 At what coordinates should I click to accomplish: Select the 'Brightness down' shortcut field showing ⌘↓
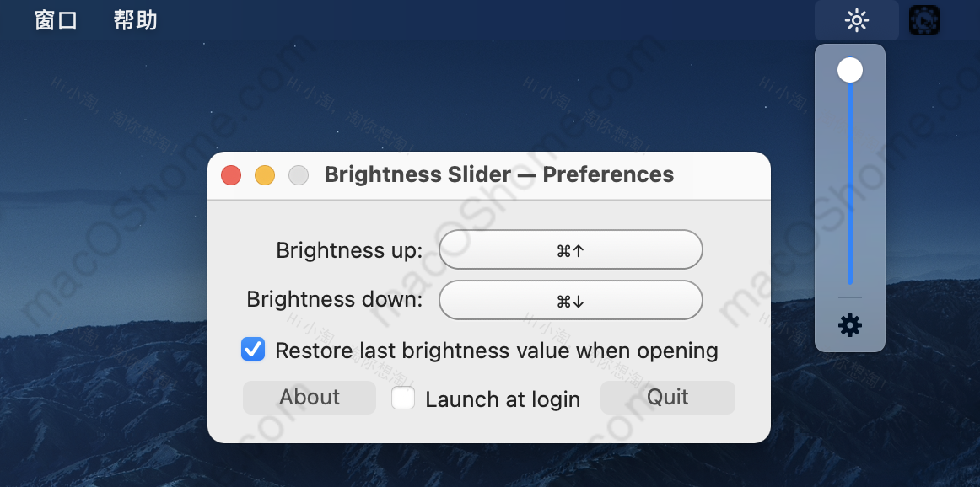click(570, 300)
